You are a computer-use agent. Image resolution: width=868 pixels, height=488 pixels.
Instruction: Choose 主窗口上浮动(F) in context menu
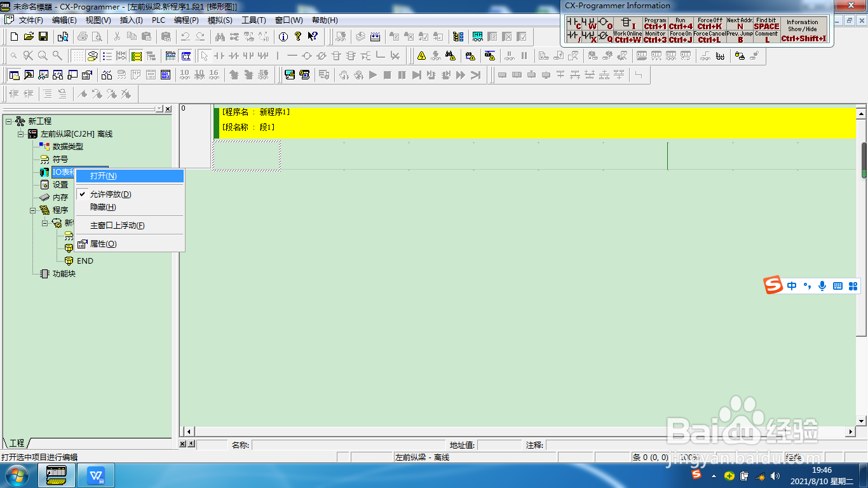[129, 226]
